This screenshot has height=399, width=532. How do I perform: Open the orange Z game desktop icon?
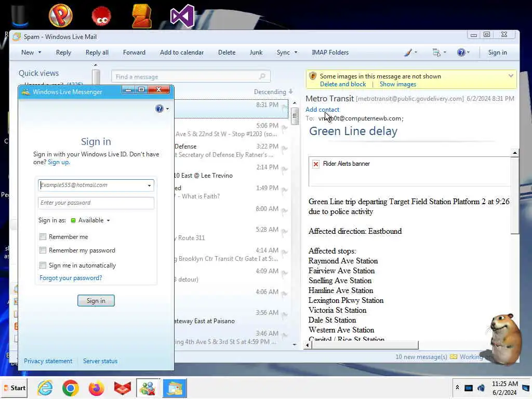coord(141,16)
